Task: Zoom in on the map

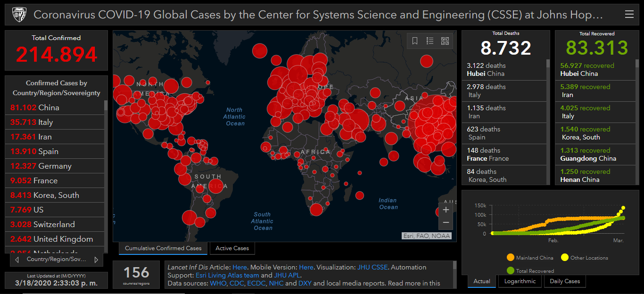Action: [x=446, y=210]
